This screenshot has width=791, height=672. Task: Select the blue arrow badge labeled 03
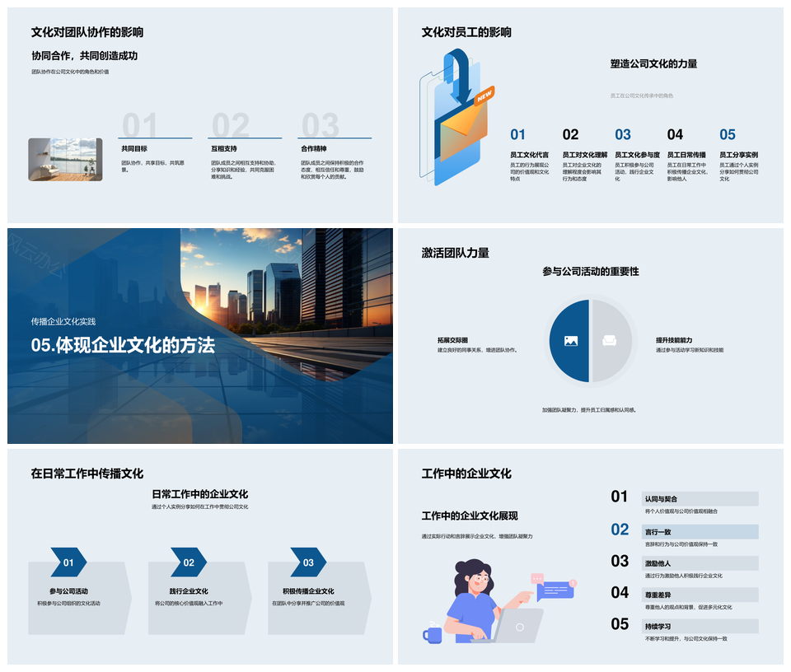click(x=308, y=562)
